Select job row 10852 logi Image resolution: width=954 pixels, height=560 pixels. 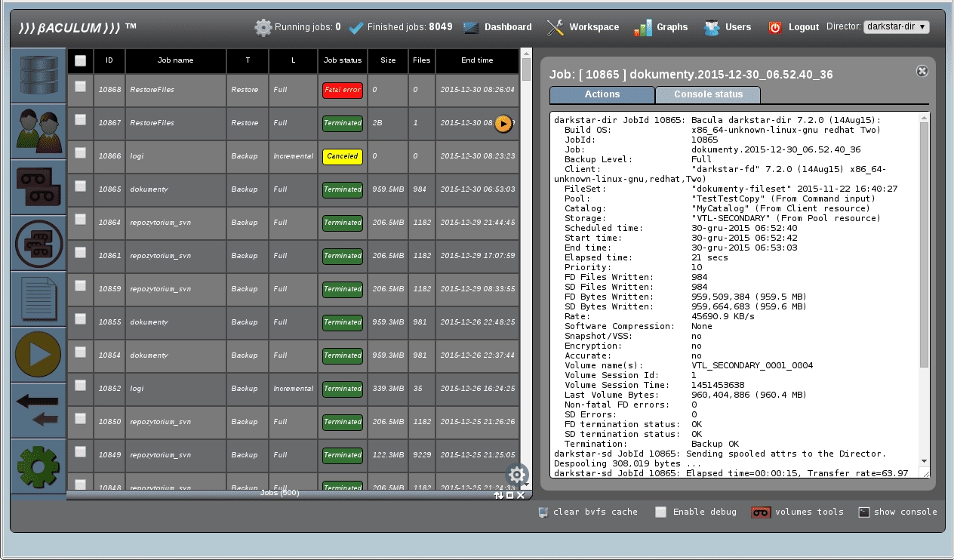click(293, 389)
